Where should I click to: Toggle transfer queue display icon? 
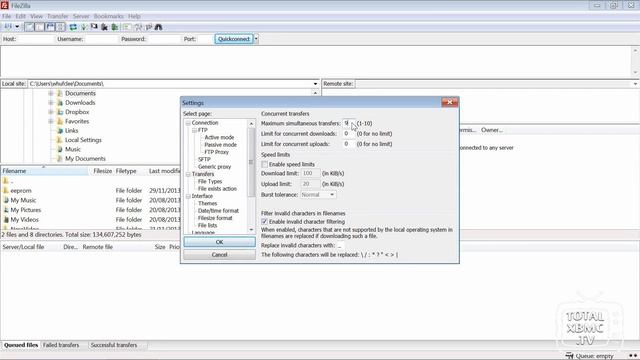(60, 27)
